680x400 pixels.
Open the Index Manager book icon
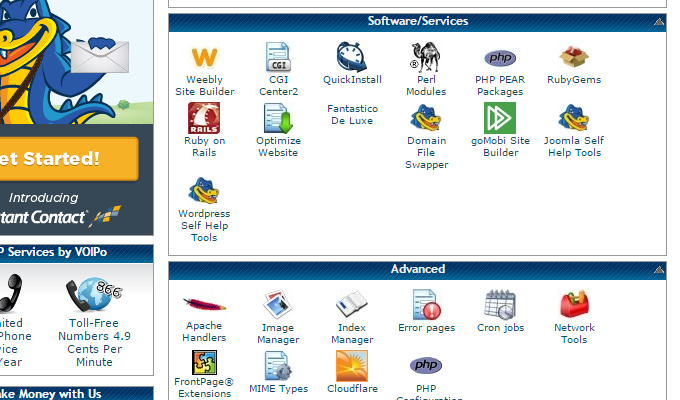[352, 304]
